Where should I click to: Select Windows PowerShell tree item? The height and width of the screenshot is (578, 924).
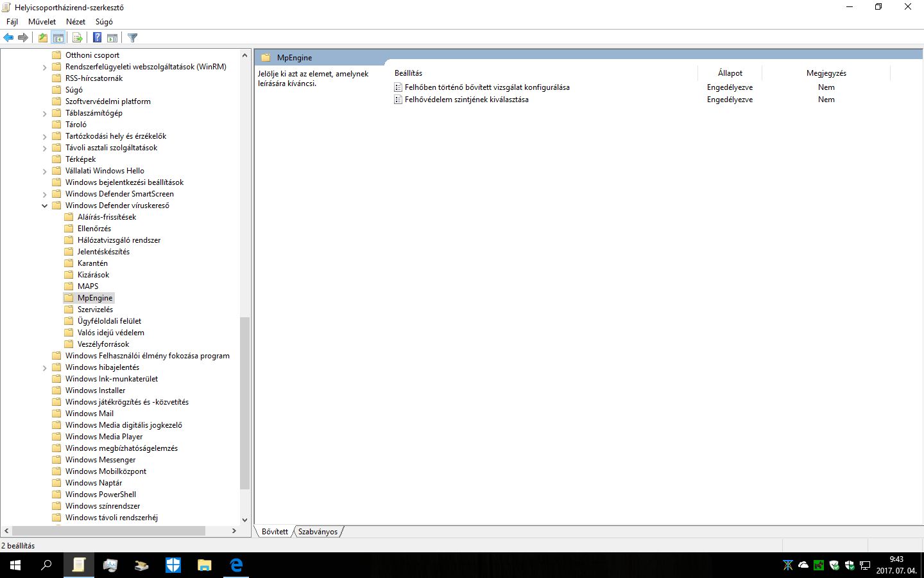(x=100, y=495)
